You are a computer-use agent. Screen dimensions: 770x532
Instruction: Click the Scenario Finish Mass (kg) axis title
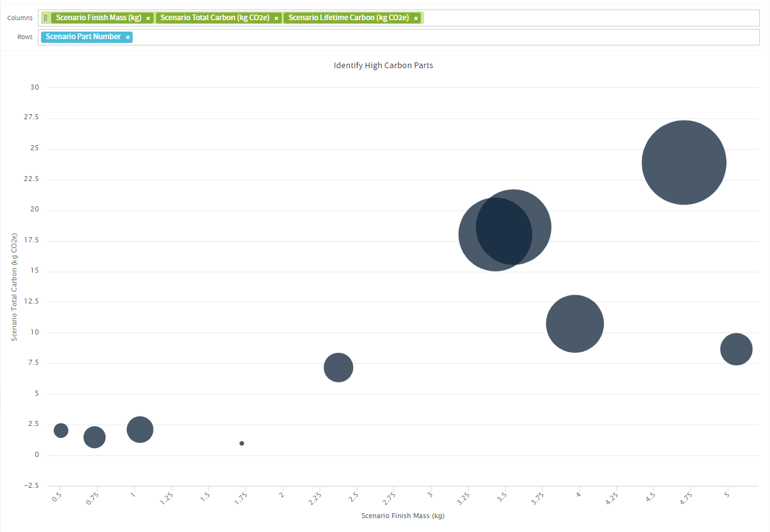click(402, 516)
